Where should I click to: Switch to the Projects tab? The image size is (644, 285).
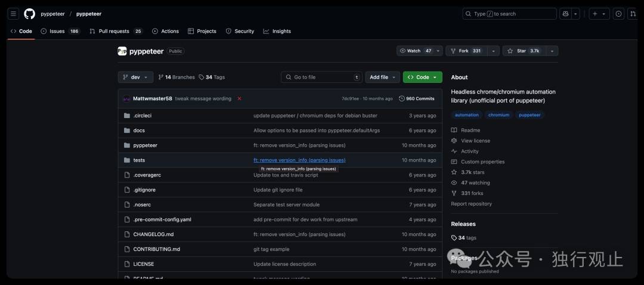202,31
